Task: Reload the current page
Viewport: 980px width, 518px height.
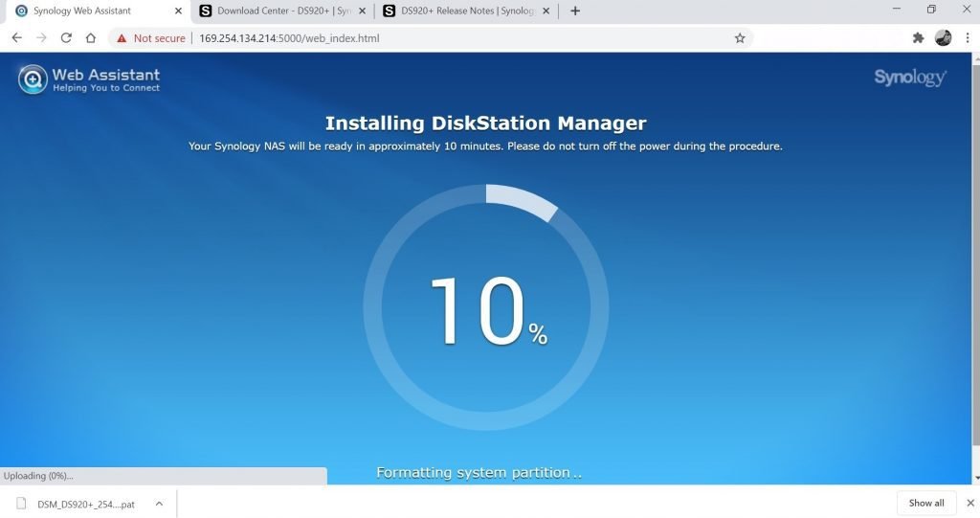Action: coord(66,38)
